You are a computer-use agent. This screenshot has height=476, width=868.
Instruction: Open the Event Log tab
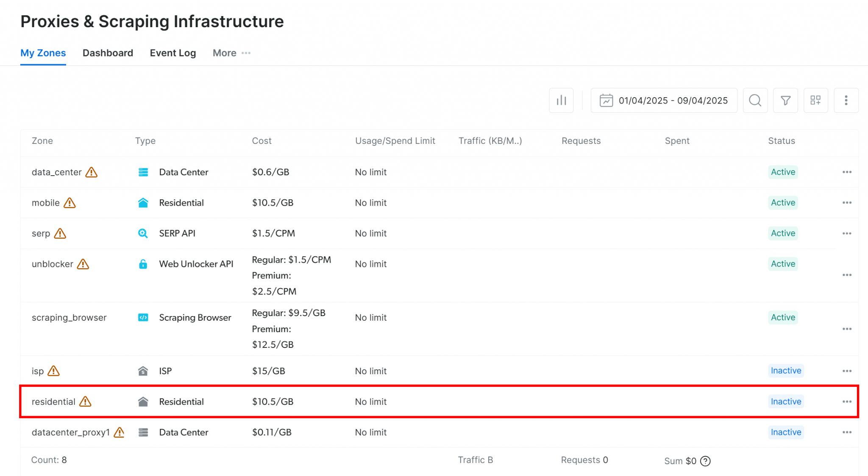172,53
